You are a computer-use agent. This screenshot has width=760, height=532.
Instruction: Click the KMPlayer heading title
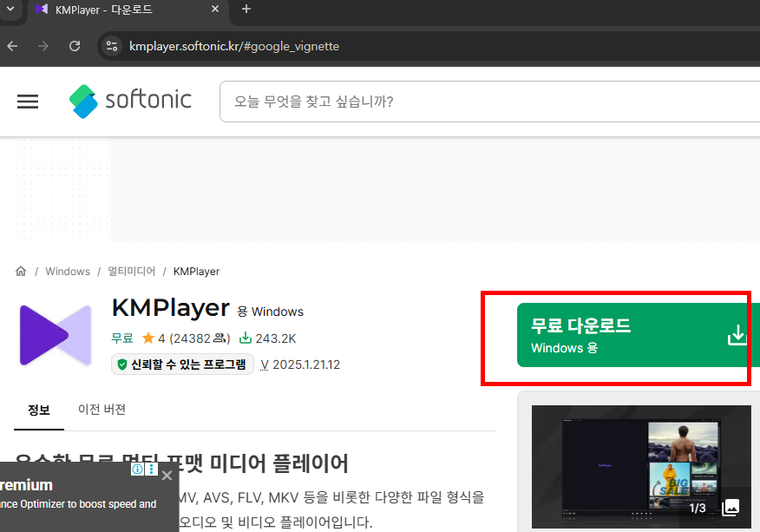(x=171, y=308)
